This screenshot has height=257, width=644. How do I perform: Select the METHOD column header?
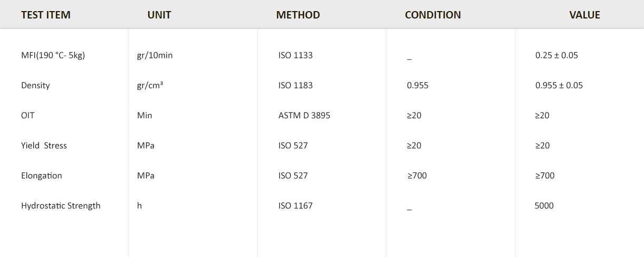tap(298, 15)
